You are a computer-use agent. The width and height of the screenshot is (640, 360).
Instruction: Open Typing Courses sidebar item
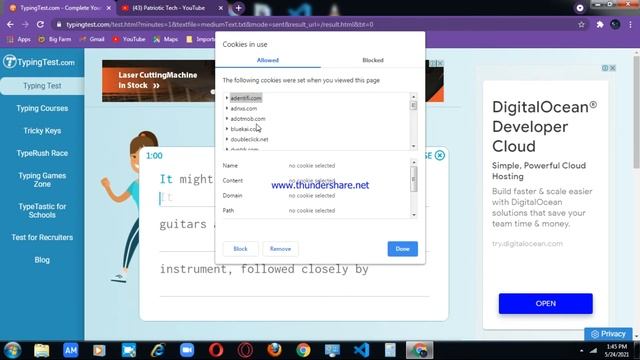click(42, 108)
